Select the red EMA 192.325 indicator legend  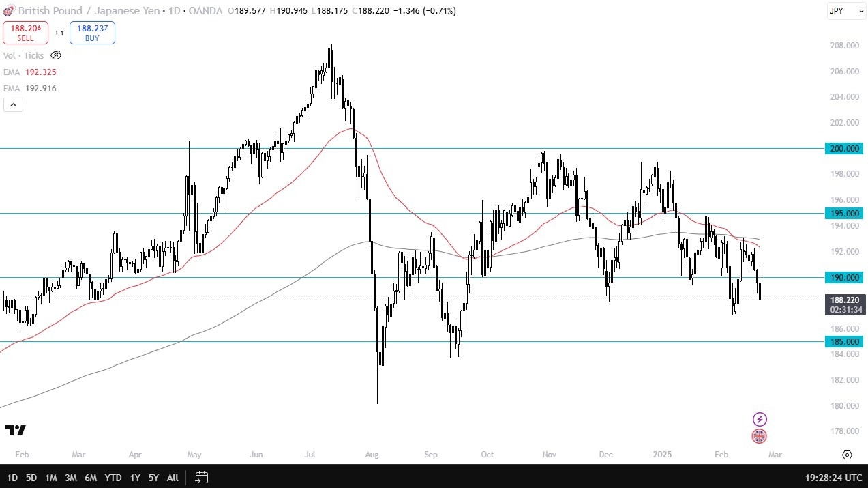(30, 72)
